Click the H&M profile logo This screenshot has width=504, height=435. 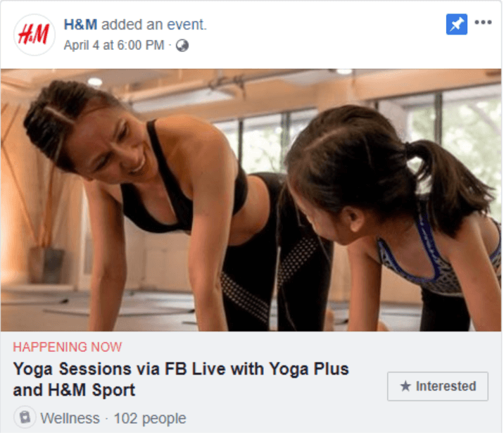(x=34, y=34)
